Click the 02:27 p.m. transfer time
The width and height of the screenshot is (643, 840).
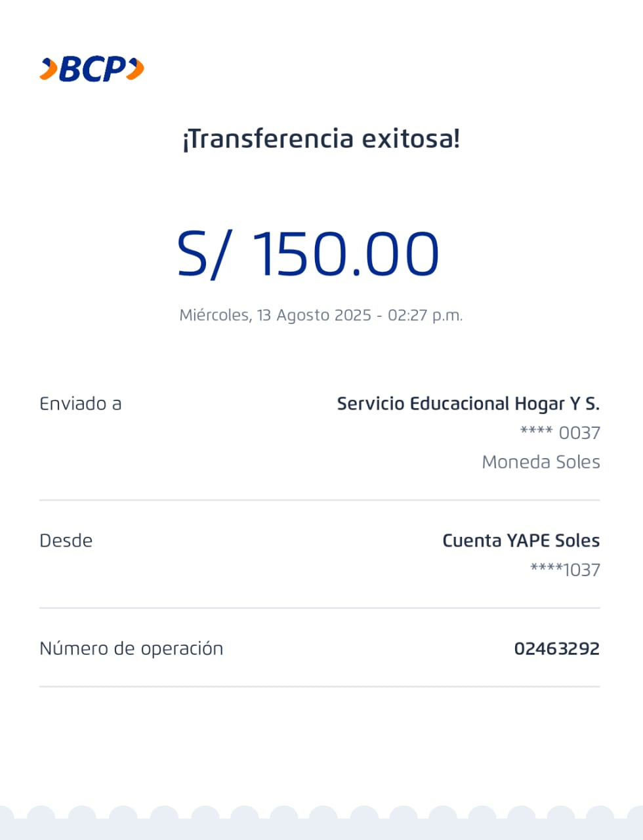[425, 315]
